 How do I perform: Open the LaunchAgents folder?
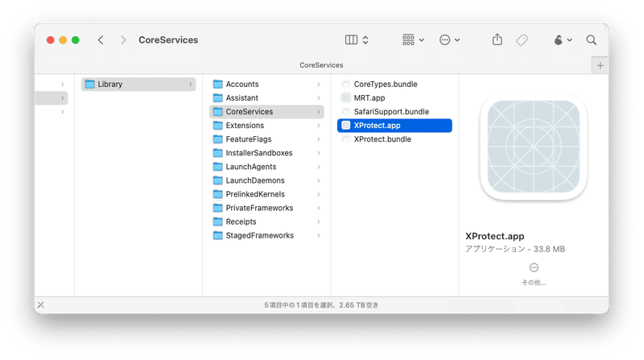click(266, 167)
